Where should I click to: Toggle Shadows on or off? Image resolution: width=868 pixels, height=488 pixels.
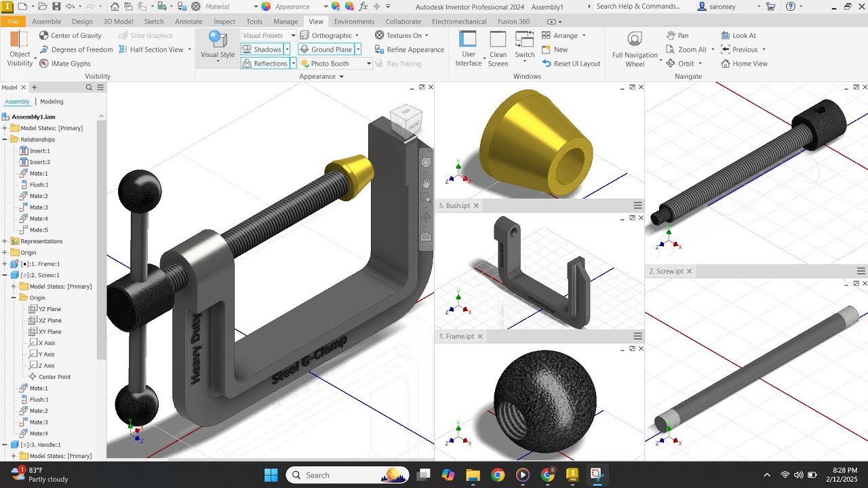coord(262,49)
